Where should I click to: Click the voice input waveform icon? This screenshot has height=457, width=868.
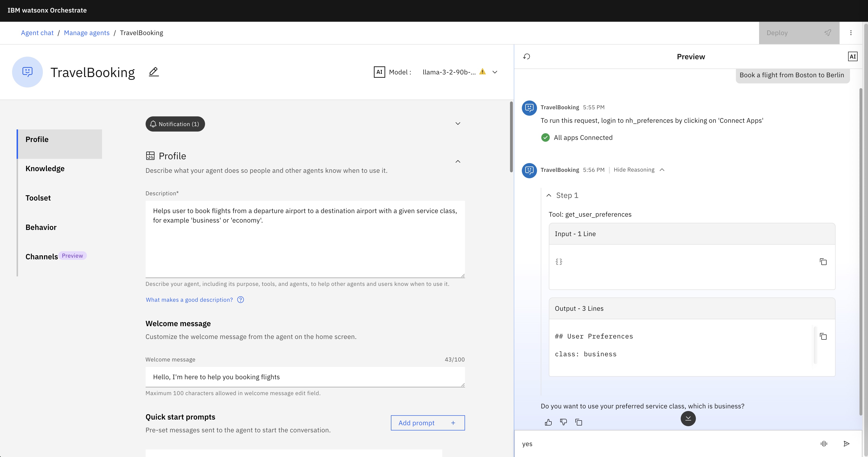tap(823, 443)
